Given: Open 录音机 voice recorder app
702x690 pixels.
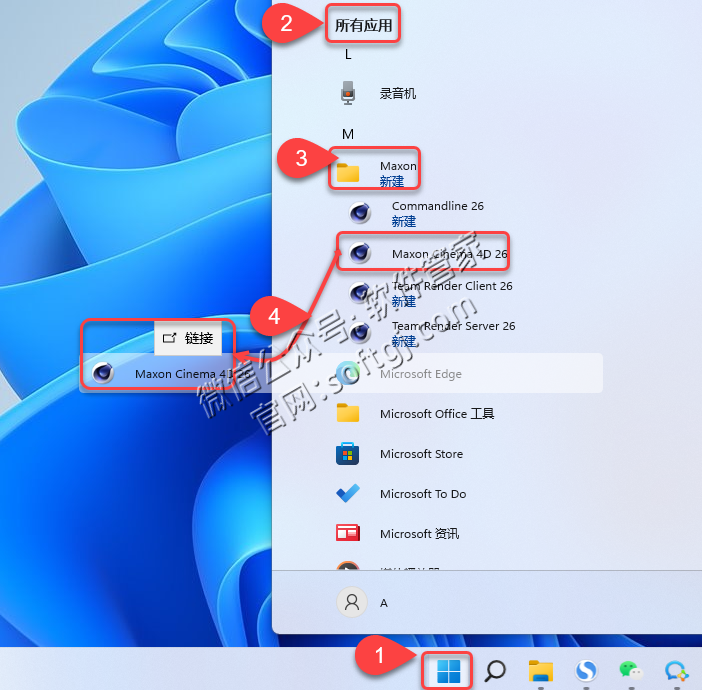Looking at the screenshot, I should coord(397,94).
